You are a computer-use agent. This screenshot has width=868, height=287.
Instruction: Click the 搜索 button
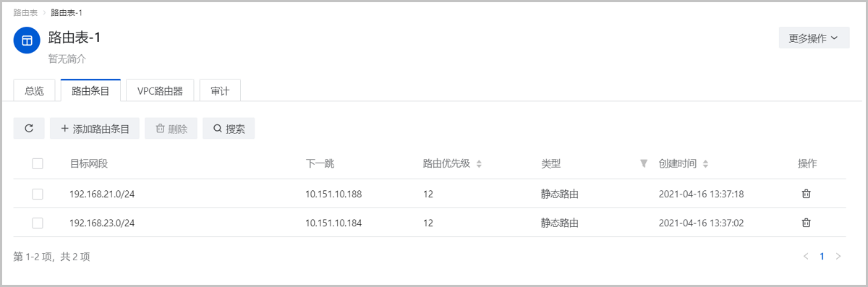coord(229,129)
